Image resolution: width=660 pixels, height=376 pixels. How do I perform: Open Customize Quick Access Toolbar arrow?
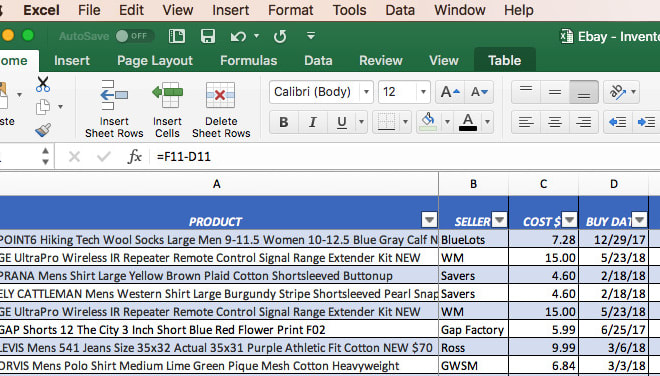[311, 36]
